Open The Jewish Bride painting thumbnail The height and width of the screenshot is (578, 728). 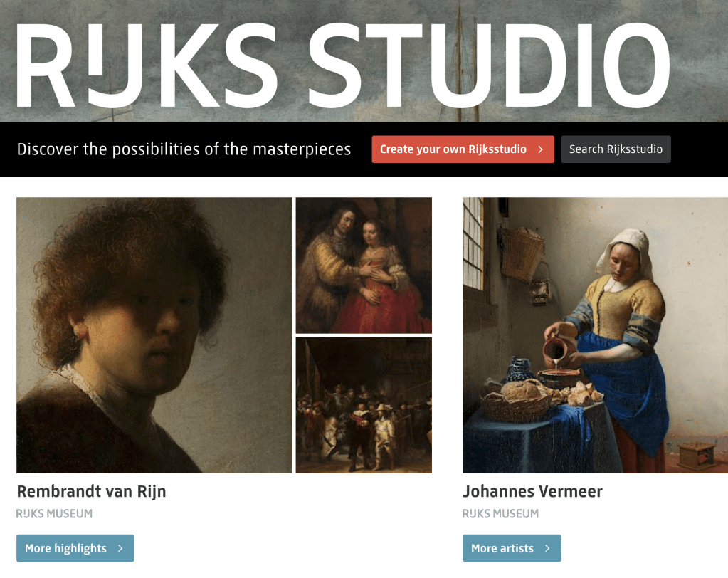(364, 265)
